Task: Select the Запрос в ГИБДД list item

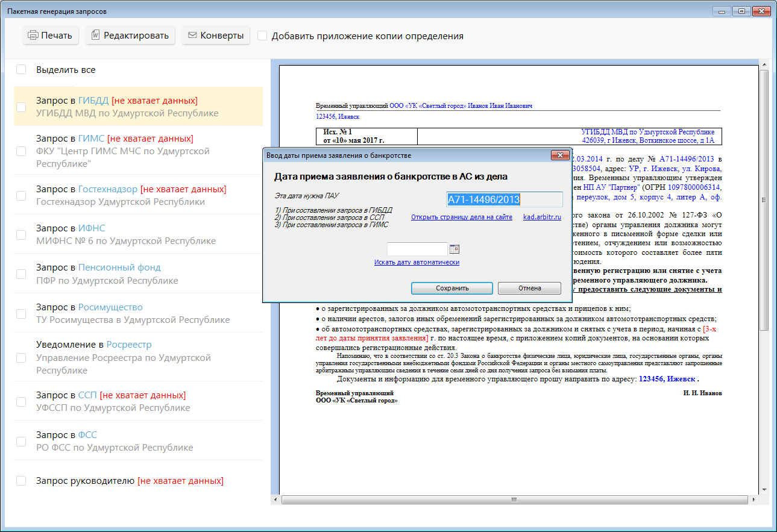Action: 139,107
